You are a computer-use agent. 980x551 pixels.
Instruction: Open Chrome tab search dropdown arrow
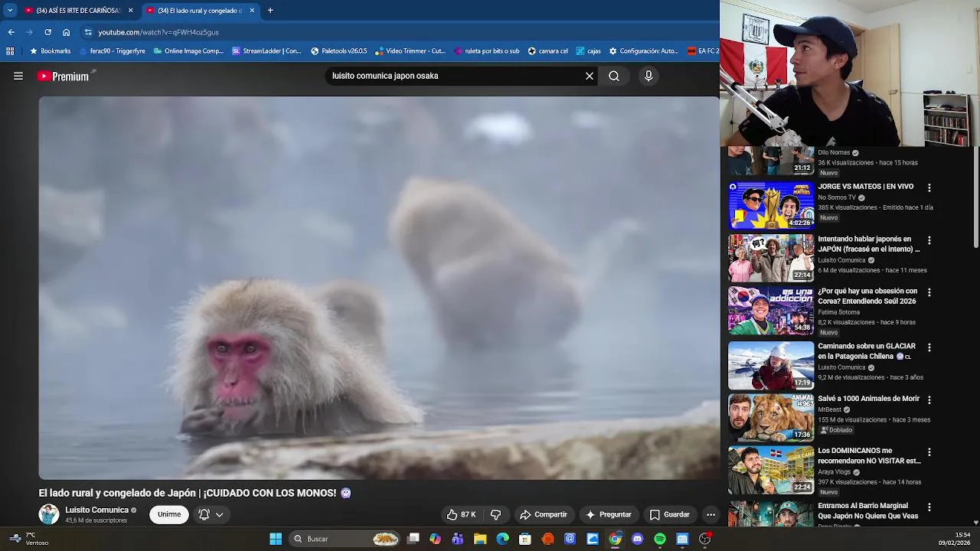pos(10,11)
